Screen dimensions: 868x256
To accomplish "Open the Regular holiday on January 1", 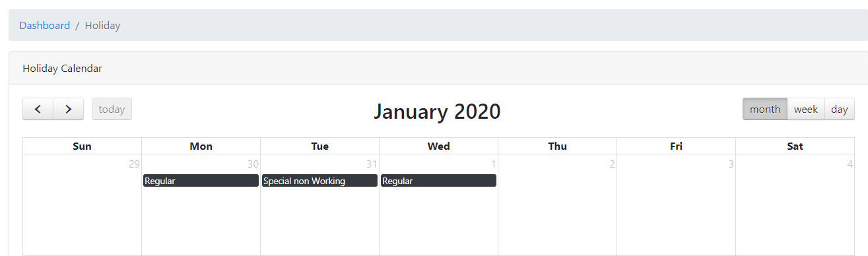I will click(438, 181).
